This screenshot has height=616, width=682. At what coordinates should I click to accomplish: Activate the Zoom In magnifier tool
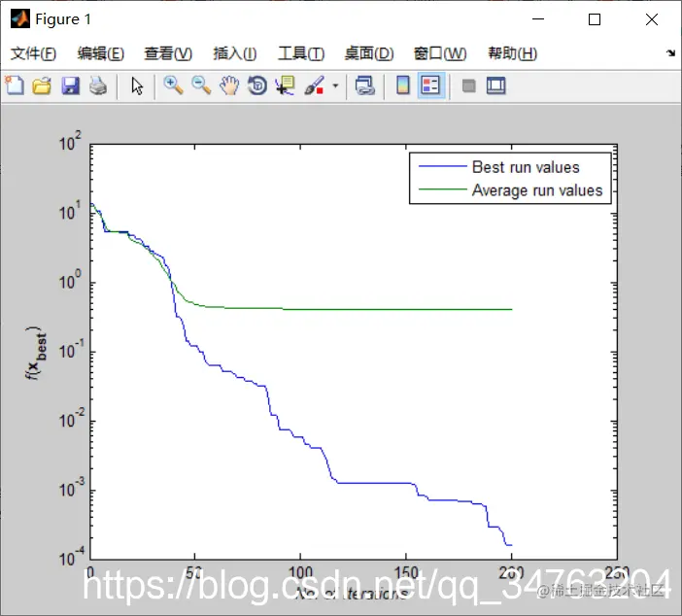(x=173, y=86)
